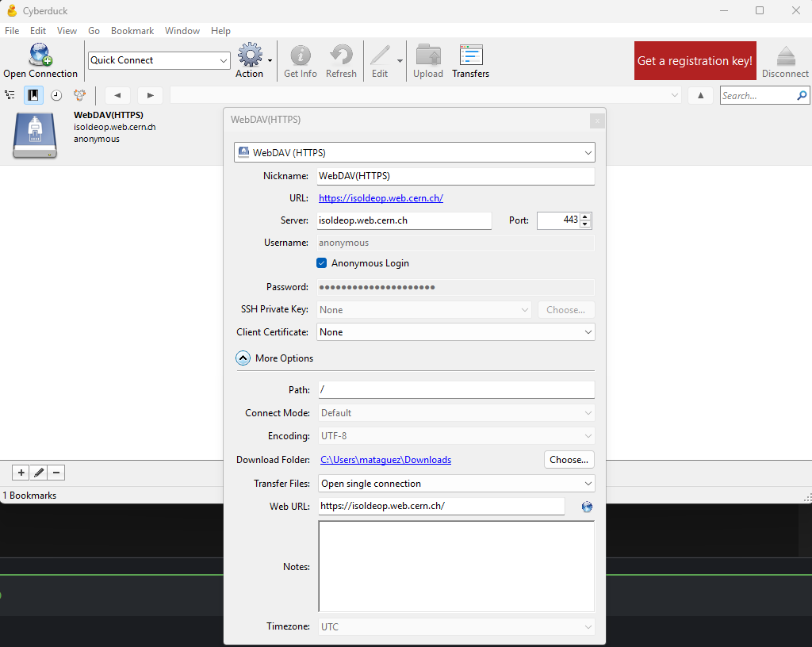This screenshot has width=812, height=647.
Task: Click the Get Info icon
Action: tap(300, 56)
